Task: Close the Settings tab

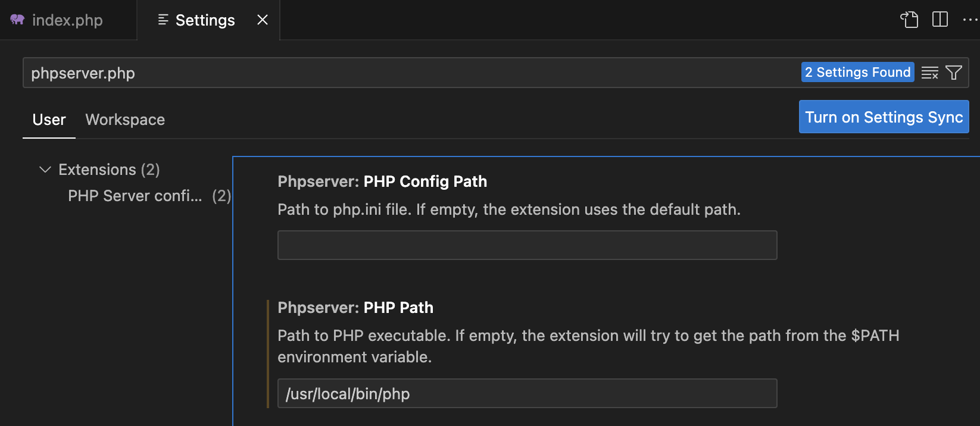Action: click(262, 20)
